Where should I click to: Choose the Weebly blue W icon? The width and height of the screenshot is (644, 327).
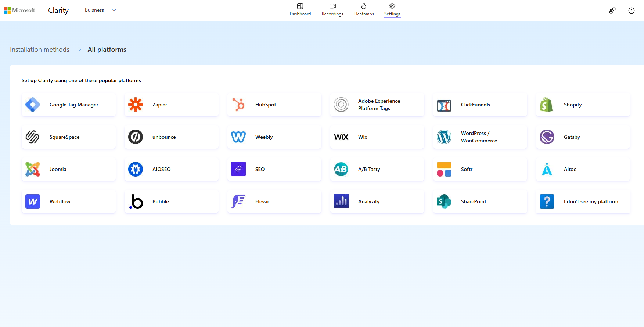click(238, 137)
